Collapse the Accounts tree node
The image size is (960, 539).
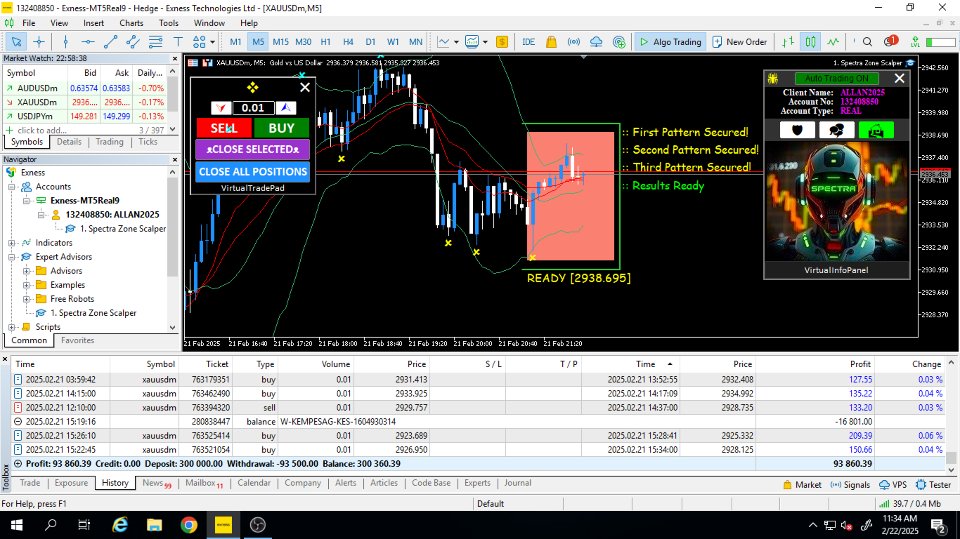[x=12, y=187]
